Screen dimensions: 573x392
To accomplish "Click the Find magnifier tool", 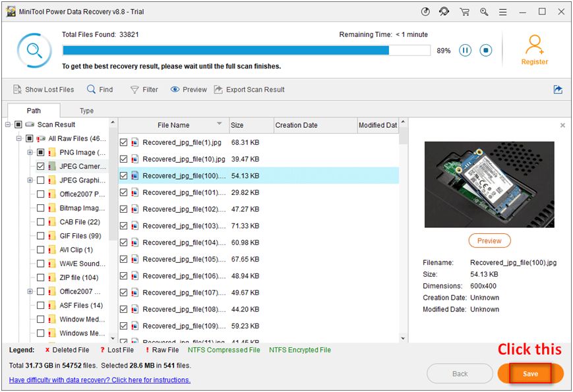I will click(100, 90).
